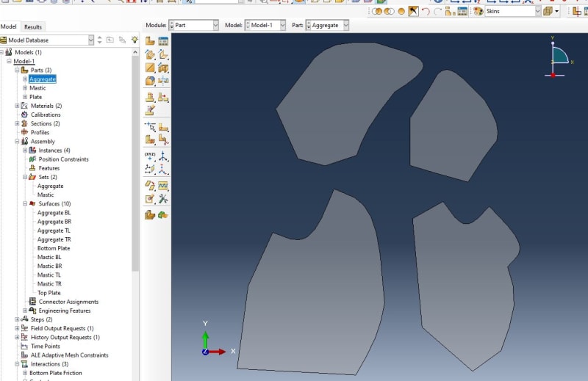This screenshot has height=381, width=588.
Task: Click the Repair Small Edges tool icon
Action: pos(163,186)
